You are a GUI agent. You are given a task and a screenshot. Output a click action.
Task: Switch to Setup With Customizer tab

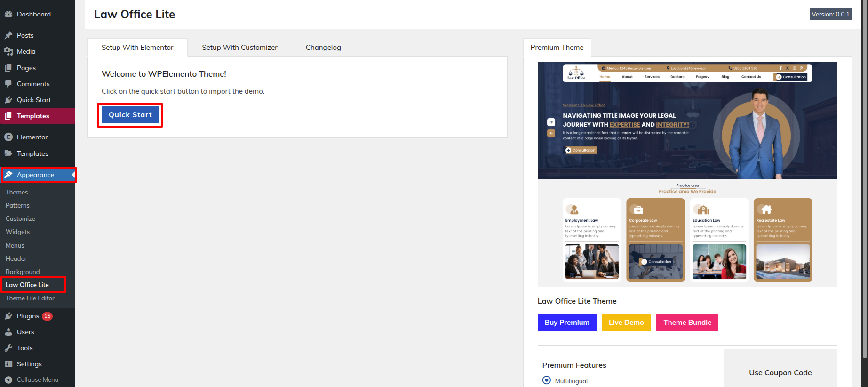[239, 48]
